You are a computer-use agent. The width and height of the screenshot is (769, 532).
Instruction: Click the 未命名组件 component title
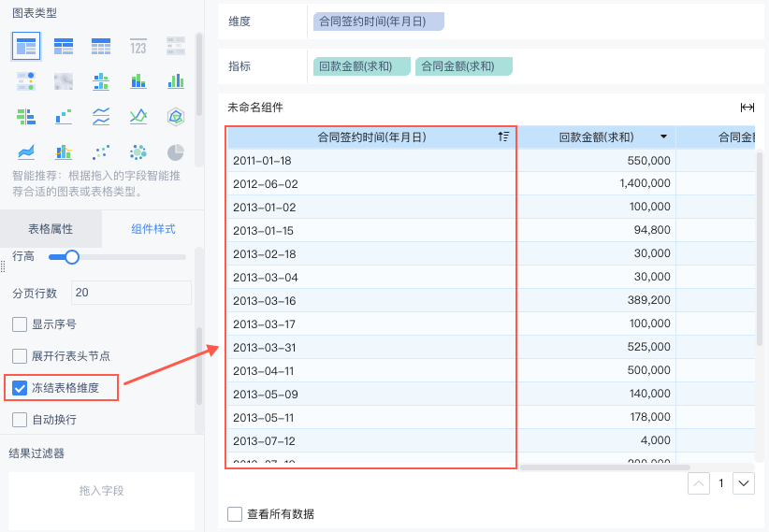(x=255, y=108)
